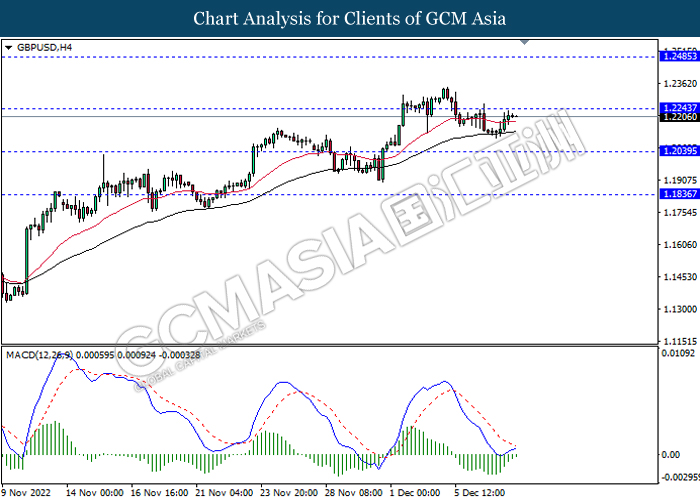Click the 9 Nov 2022 date label
This screenshot has width=700, height=500.
[x=26, y=492]
